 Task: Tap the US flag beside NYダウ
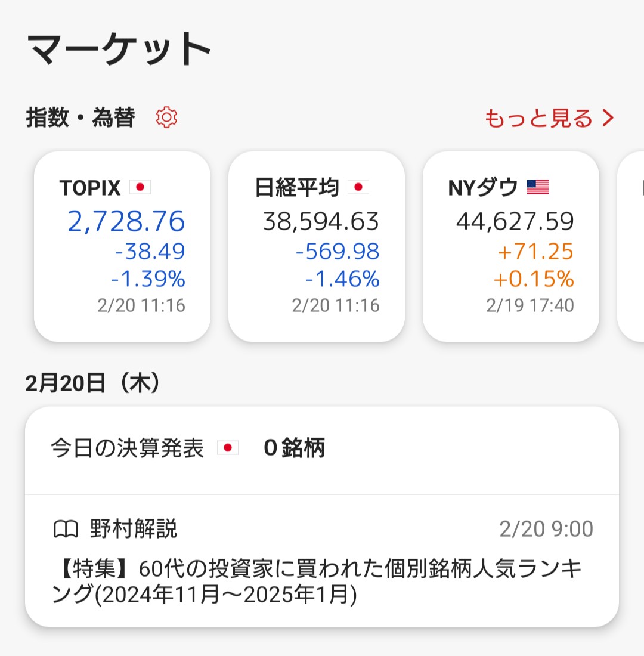537,188
